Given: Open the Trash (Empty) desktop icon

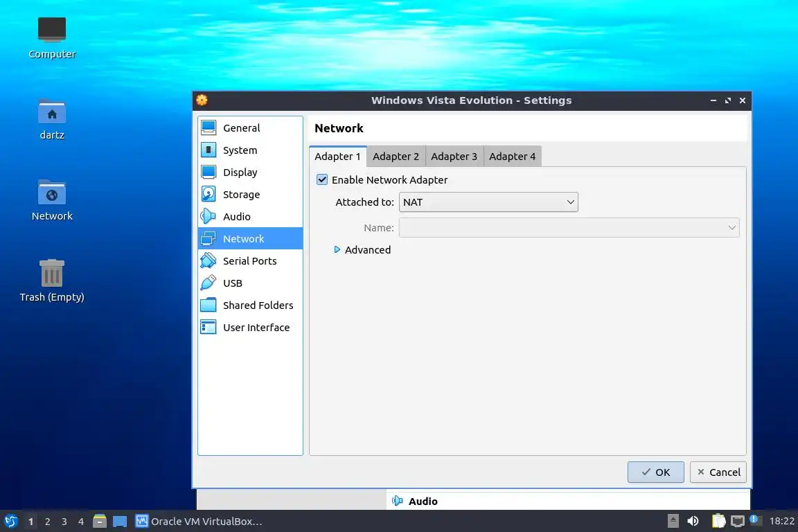Looking at the screenshot, I should [52, 274].
